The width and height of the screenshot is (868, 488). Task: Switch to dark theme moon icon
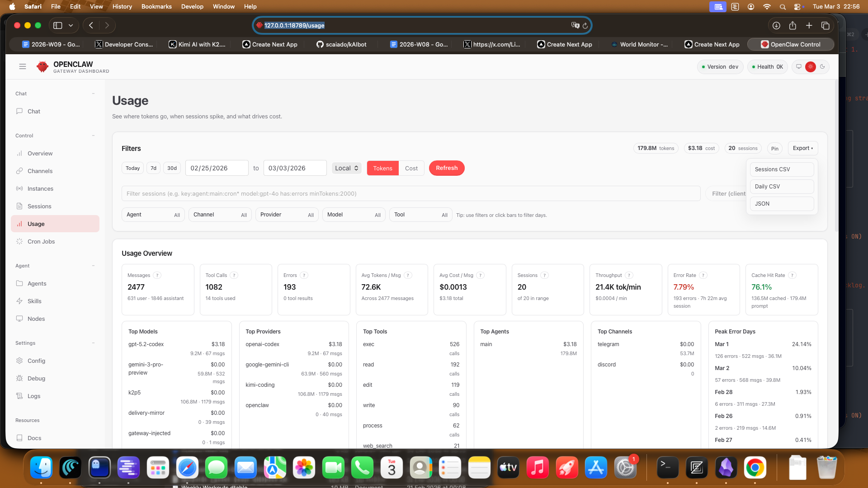tap(822, 67)
